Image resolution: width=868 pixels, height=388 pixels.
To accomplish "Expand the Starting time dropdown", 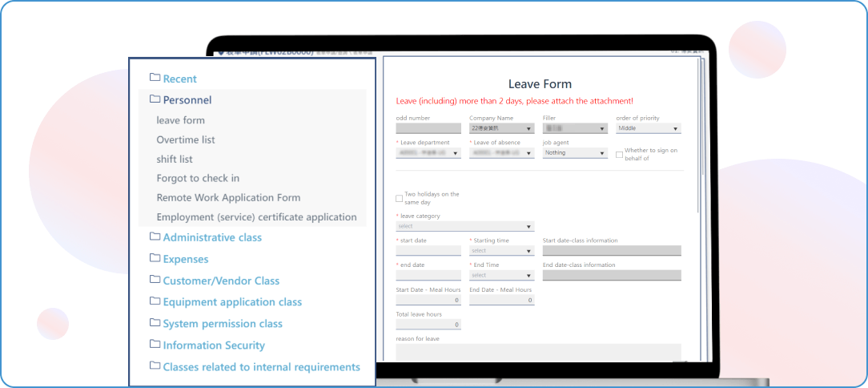I will (501, 251).
